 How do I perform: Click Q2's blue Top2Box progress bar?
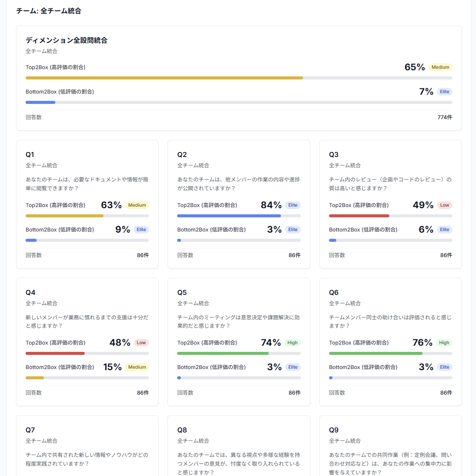pyautogui.click(x=229, y=216)
